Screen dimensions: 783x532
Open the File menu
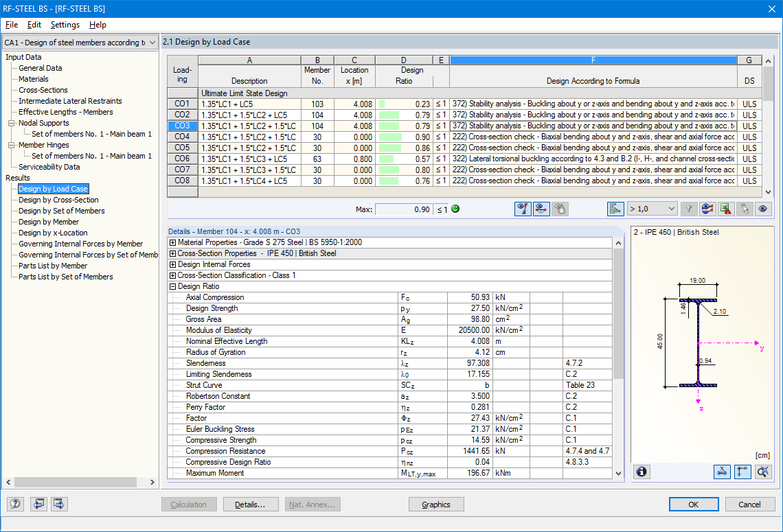pos(12,25)
